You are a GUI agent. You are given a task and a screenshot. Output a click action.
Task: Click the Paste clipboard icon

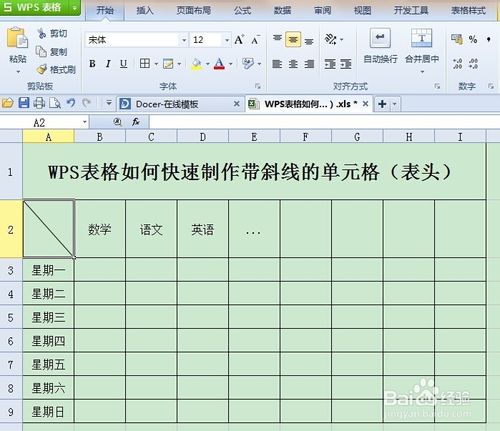click(x=17, y=38)
